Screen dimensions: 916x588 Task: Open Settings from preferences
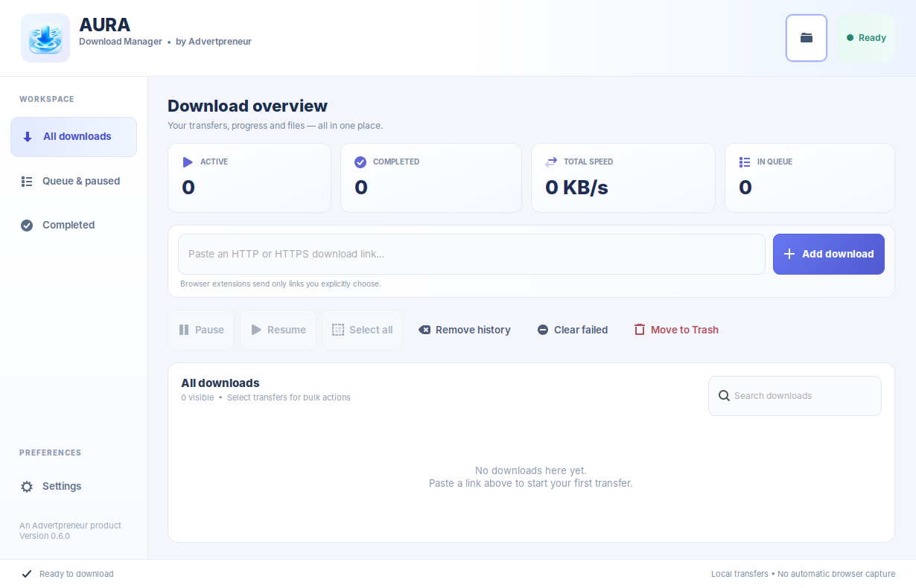pyautogui.click(x=74, y=486)
